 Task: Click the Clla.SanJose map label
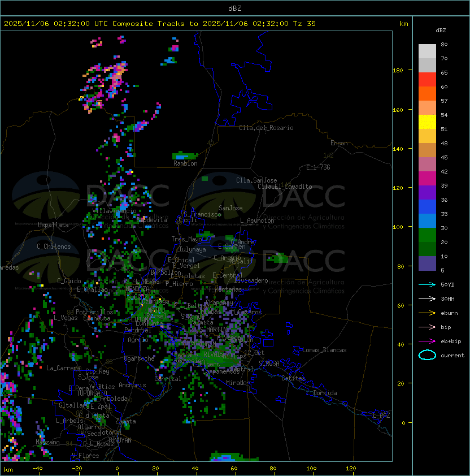point(256,180)
